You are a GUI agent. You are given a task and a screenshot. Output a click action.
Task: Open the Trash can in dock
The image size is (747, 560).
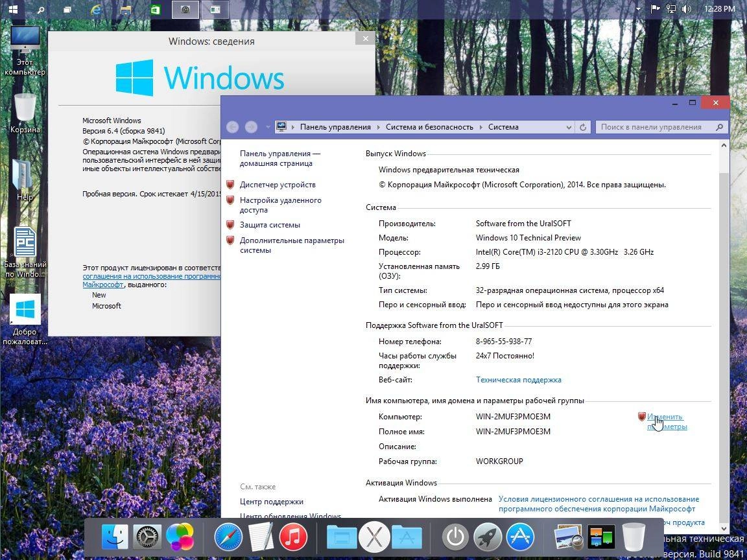coord(634,537)
